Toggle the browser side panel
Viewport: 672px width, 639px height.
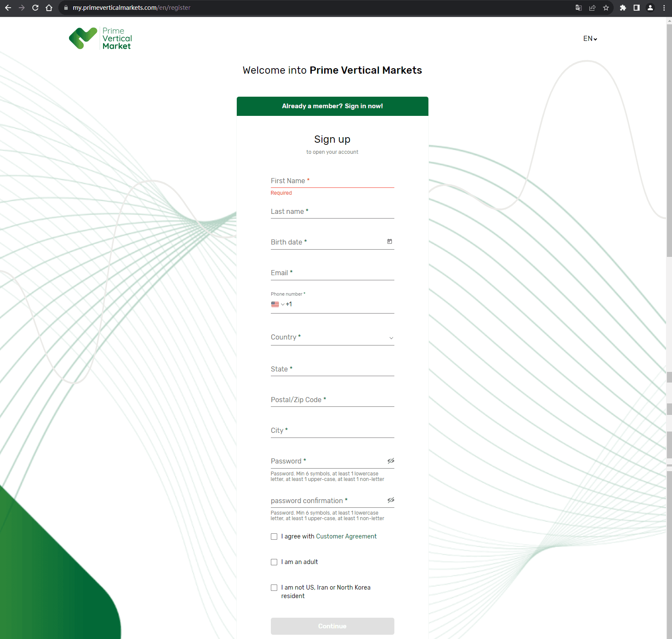point(637,8)
